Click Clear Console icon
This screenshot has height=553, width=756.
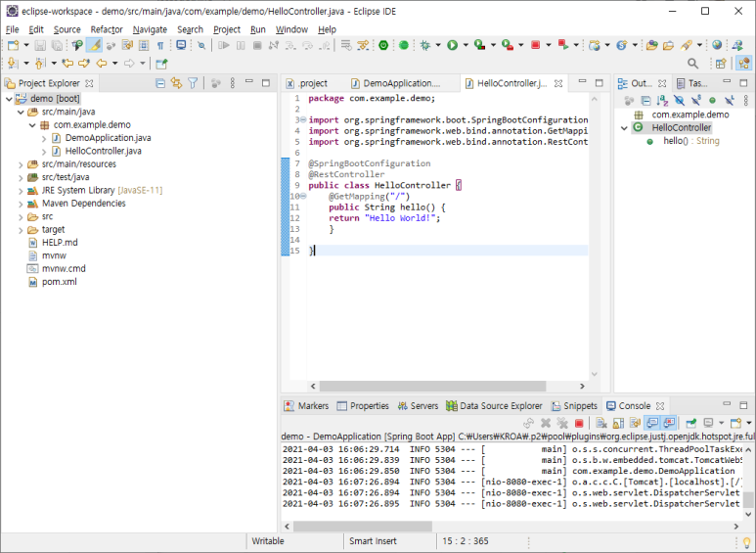[x=600, y=423]
